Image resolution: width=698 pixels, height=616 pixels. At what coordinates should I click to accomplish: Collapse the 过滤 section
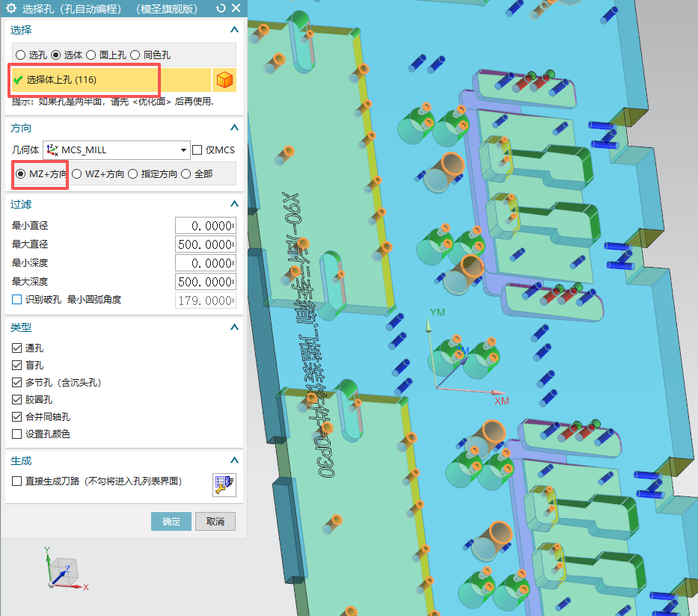(x=234, y=203)
